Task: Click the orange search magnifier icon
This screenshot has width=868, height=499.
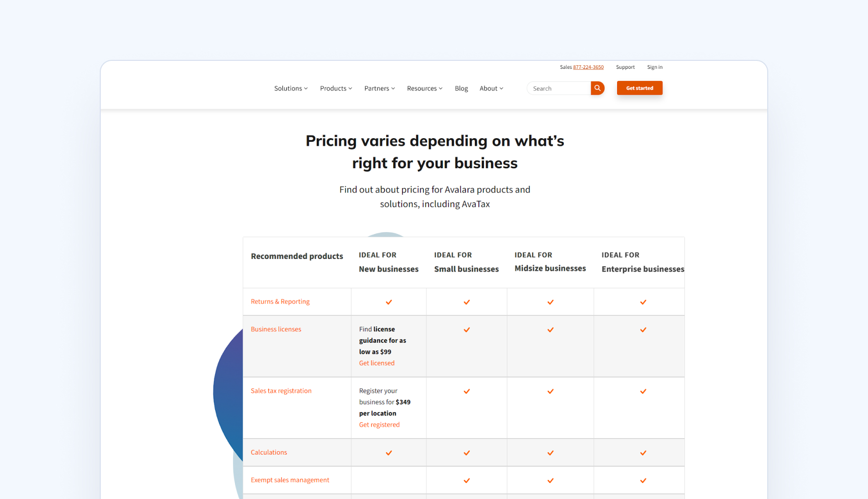Action: pyautogui.click(x=597, y=88)
